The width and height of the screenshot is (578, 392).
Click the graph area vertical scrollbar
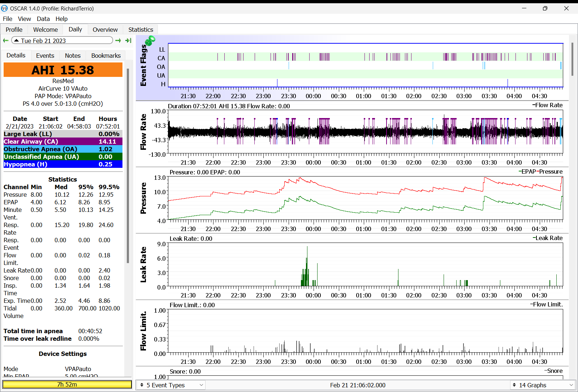tap(572, 59)
